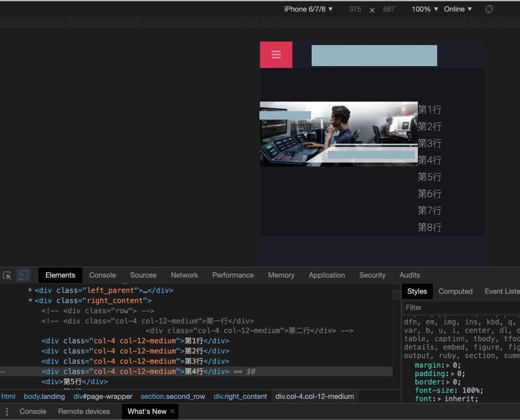Click the rotate device orientation icon
The width and height of the screenshot is (520, 420).
489,9
